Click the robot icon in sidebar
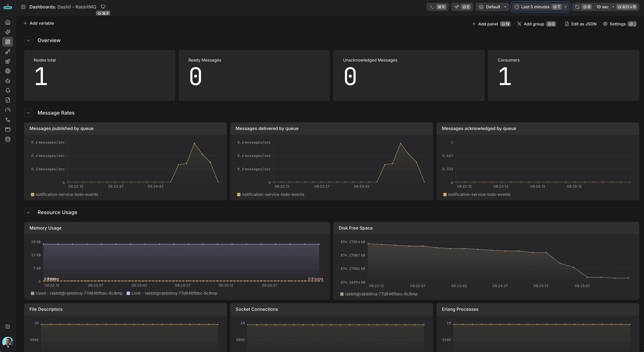This screenshot has width=644, height=352. (x=8, y=81)
